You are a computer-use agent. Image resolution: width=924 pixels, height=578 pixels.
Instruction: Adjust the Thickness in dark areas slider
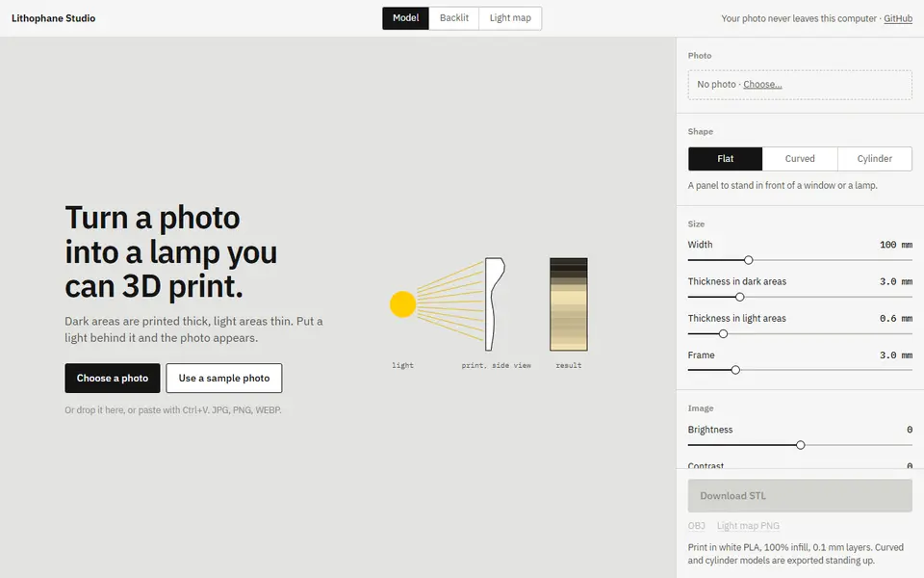click(800, 297)
